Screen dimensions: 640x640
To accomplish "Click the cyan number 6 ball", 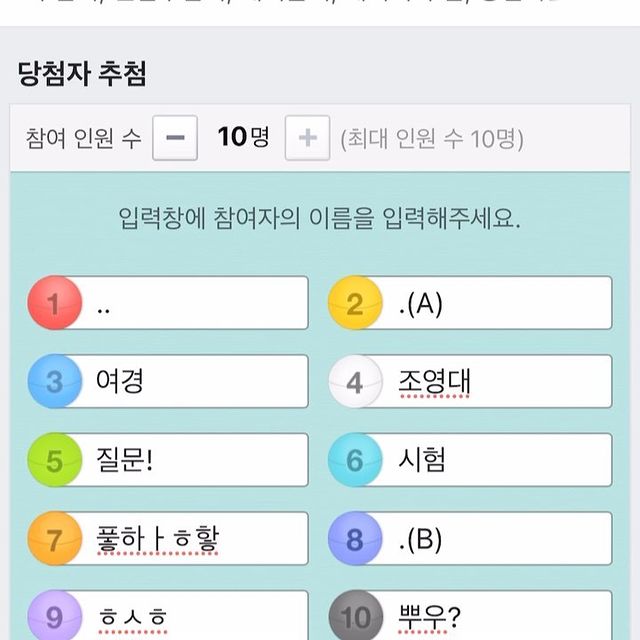I will (x=355, y=460).
